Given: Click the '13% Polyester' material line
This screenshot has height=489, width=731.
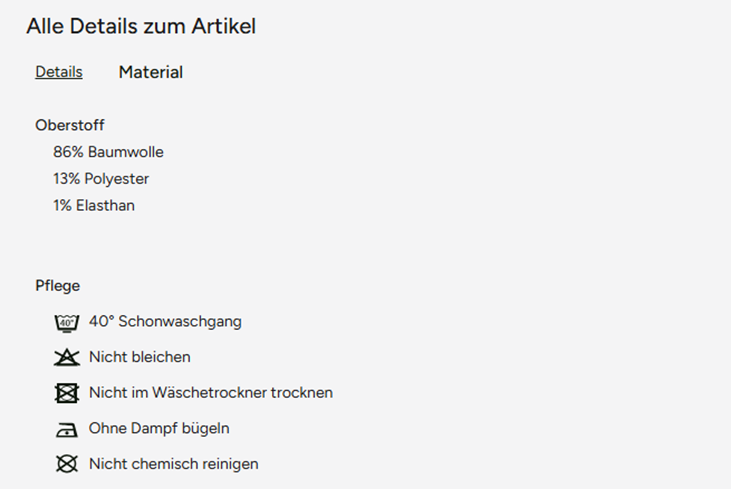Looking at the screenshot, I should [x=101, y=179].
